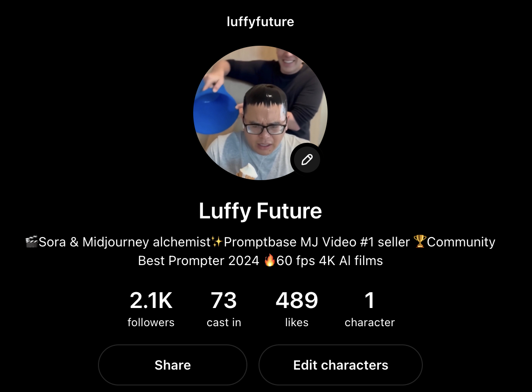Open the circular profile photo
532x392 pixels.
click(x=260, y=113)
